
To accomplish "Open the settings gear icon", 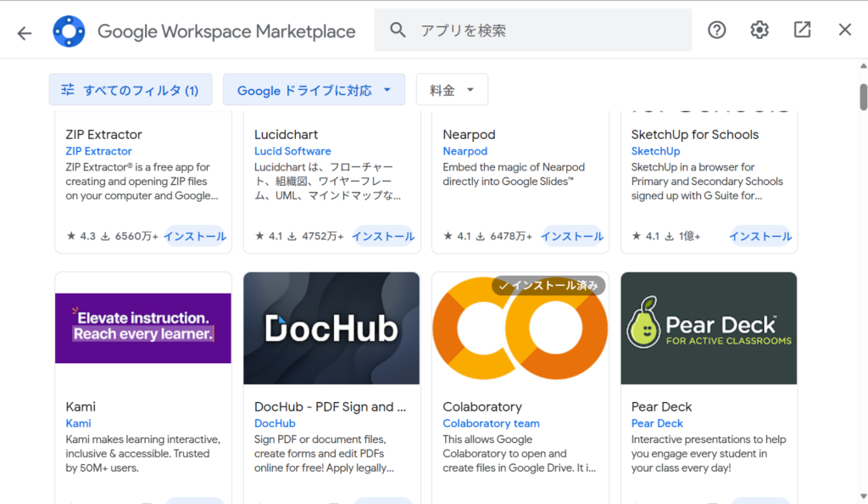I will click(x=759, y=31).
